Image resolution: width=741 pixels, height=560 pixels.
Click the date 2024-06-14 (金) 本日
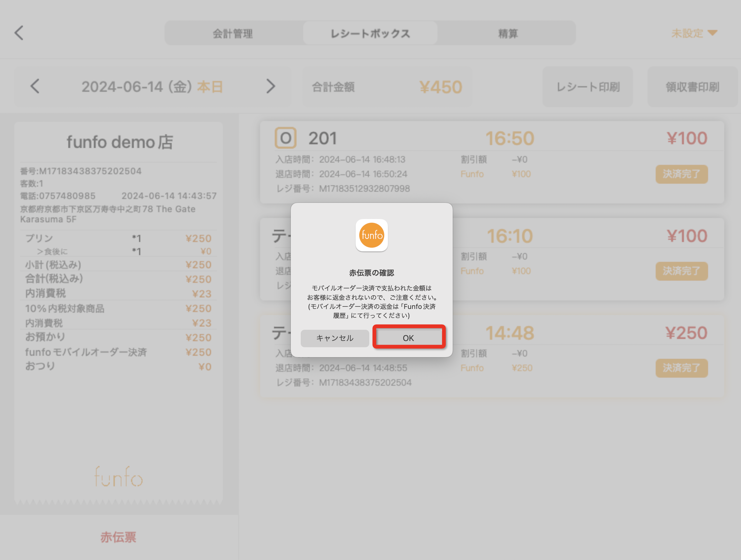point(153,87)
